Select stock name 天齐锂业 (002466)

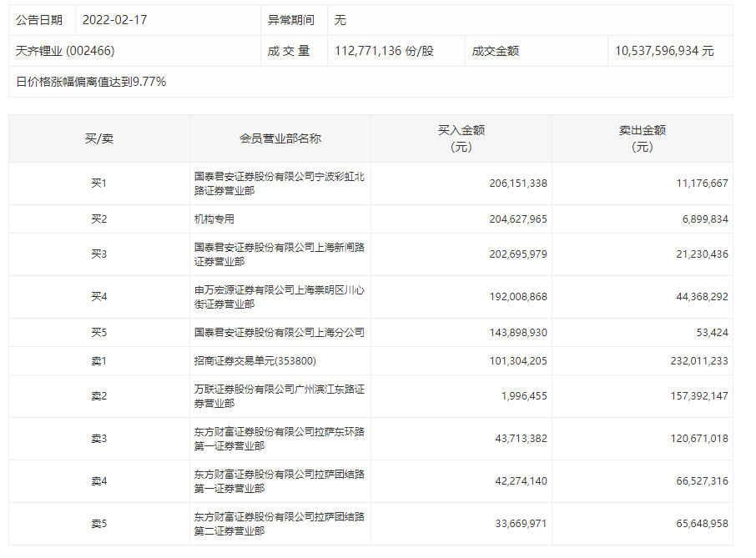(x=65, y=51)
